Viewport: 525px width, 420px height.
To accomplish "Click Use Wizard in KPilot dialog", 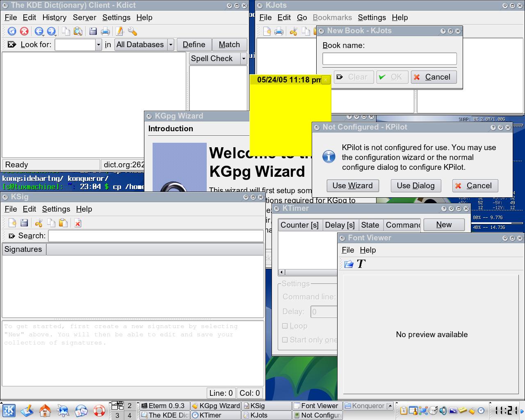I will coord(353,186).
